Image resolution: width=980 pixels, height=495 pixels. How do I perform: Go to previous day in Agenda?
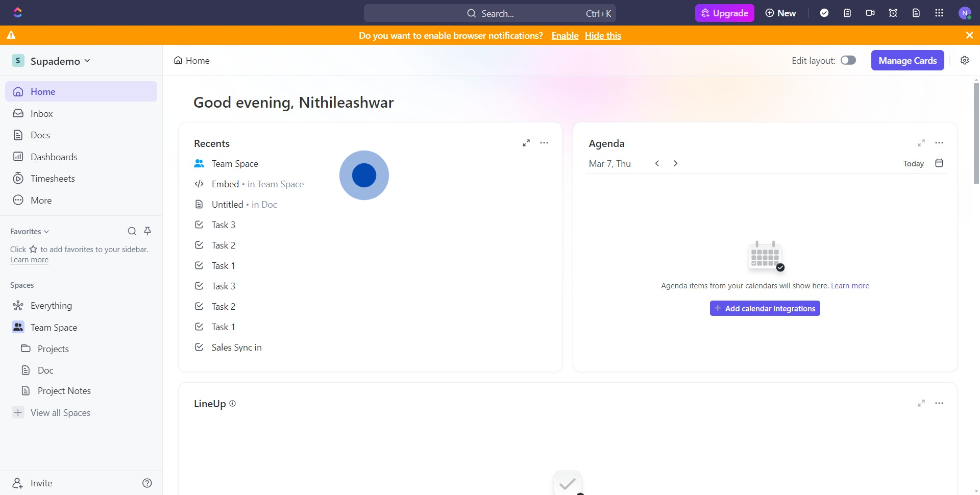point(657,163)
